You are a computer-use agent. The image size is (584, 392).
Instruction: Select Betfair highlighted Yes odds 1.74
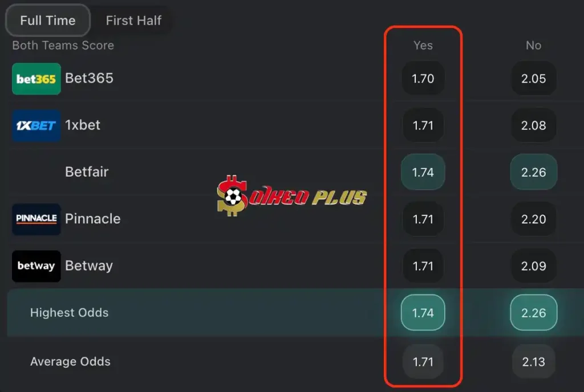pos(423,172)
